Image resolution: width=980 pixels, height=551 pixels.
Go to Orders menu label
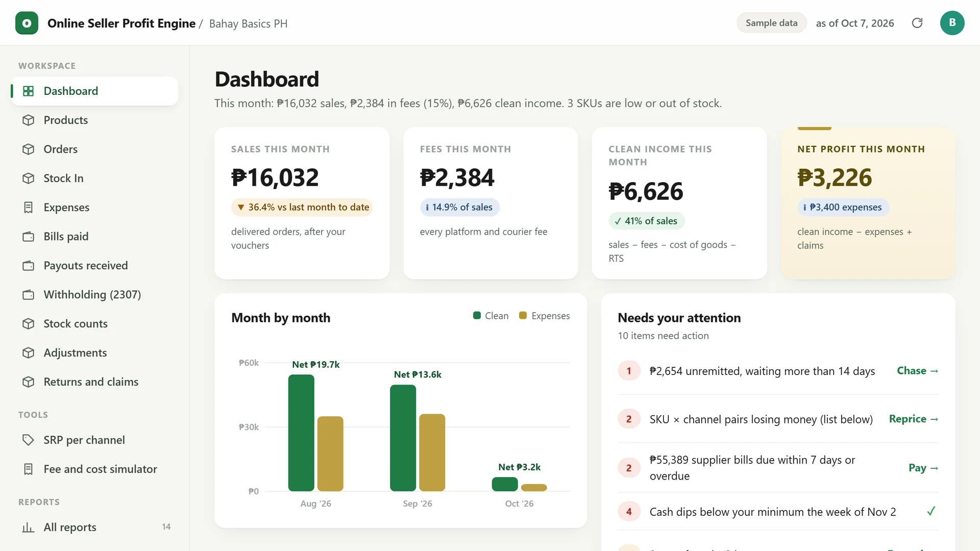(x=61, y=149)
